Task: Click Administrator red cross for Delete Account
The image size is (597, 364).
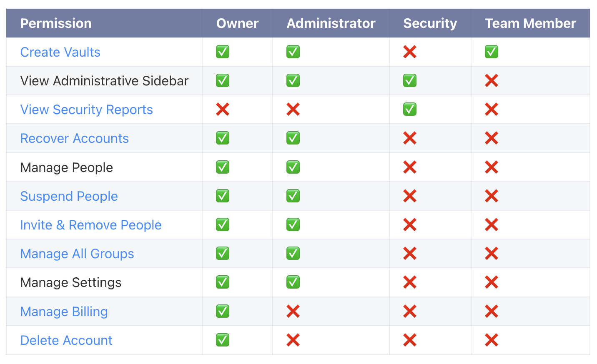Action: tap(293, 340)
